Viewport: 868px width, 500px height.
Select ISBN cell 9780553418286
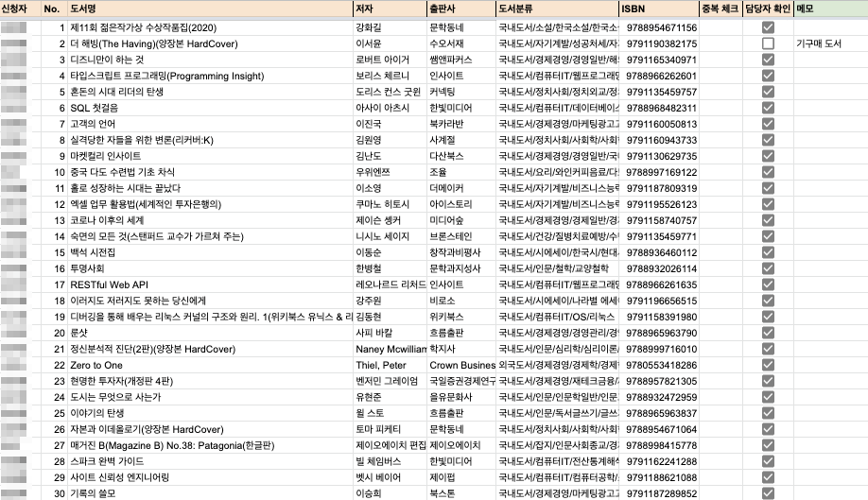point(659,365)
